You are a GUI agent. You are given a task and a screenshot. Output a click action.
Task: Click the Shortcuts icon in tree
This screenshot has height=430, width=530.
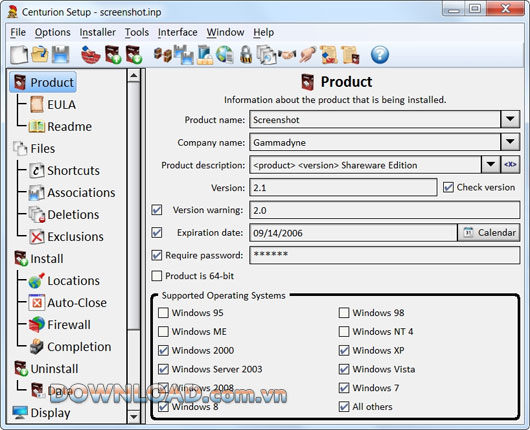(x=37, y=170)
